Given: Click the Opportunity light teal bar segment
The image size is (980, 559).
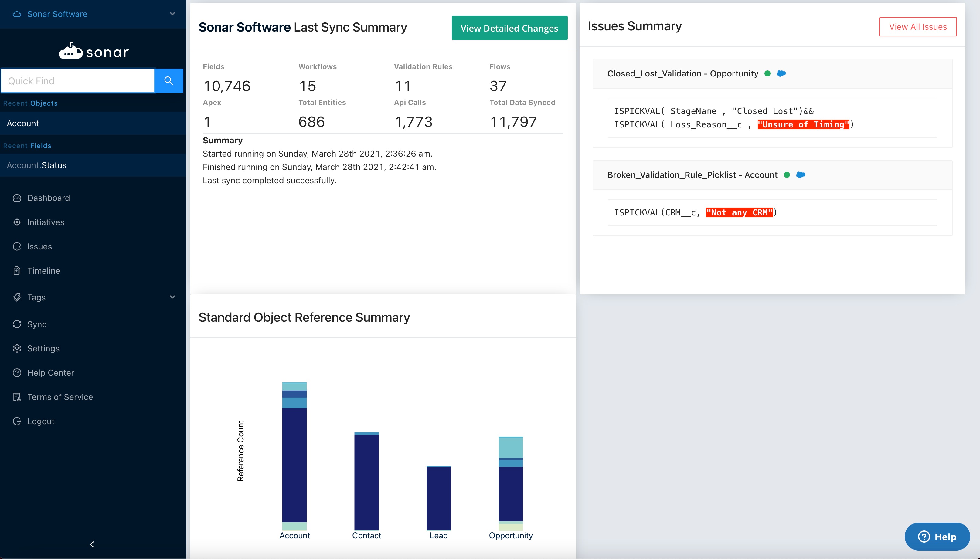Looking at the screenshot, I should pyautogui.click(x=510, y=447).
